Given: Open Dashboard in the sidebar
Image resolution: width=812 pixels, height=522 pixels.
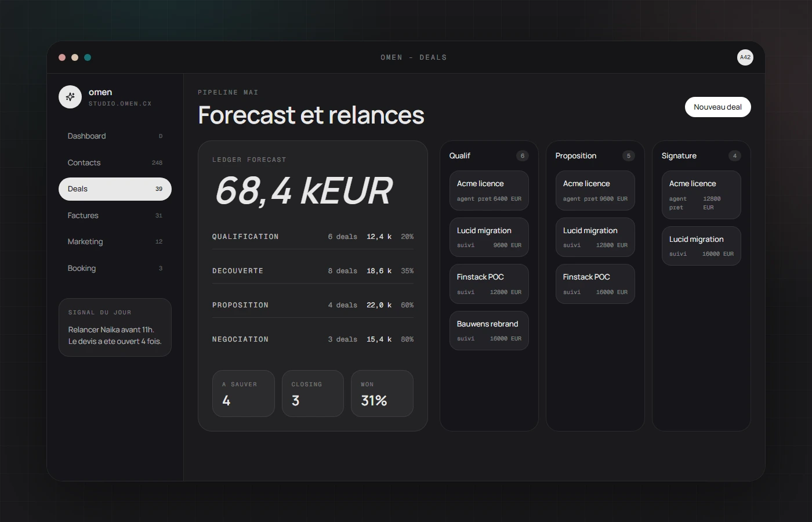Looking at the screenshot, I should point(115,136).
